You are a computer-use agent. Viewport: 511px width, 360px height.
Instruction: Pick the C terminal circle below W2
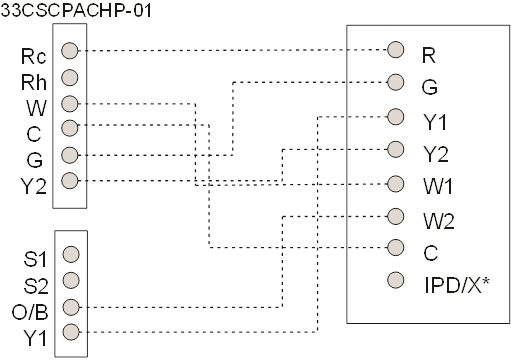[396, 247]
